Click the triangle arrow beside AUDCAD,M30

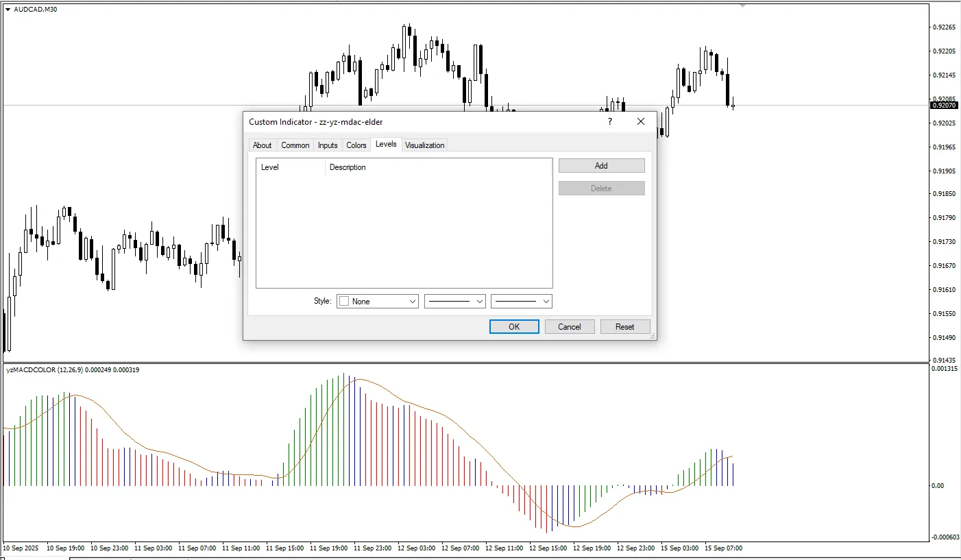[x=8, y=10]
